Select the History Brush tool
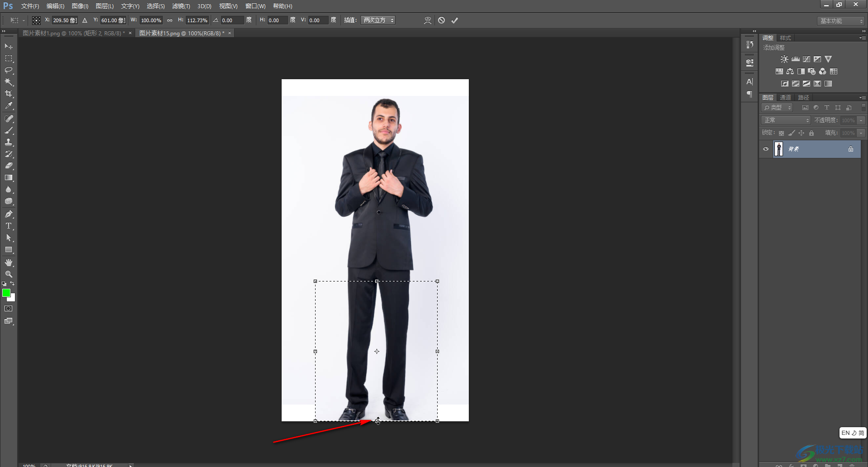 9,154
